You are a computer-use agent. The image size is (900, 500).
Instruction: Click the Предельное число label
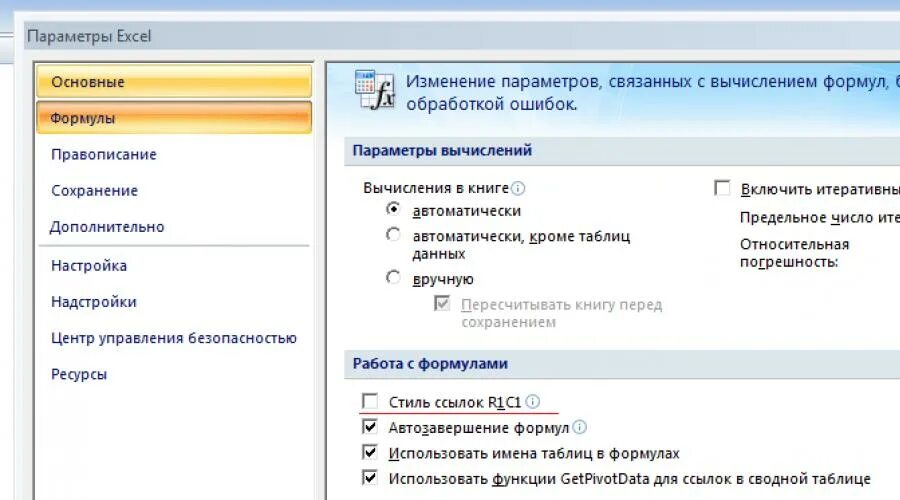[820, 218]
